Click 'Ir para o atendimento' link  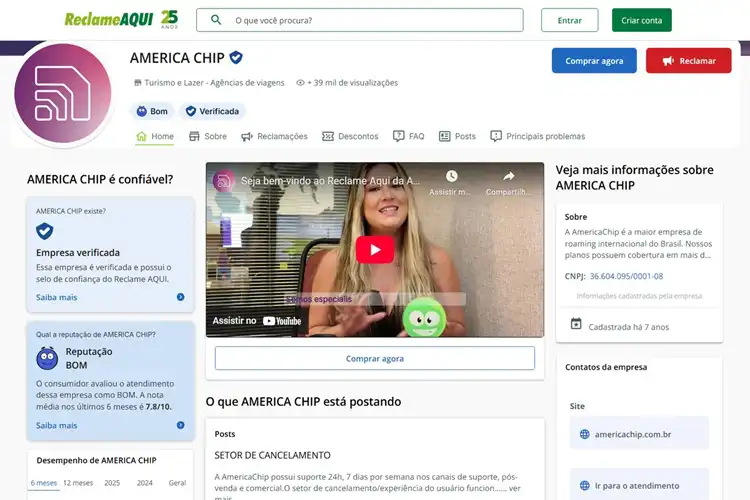click(x=639, y=484)
